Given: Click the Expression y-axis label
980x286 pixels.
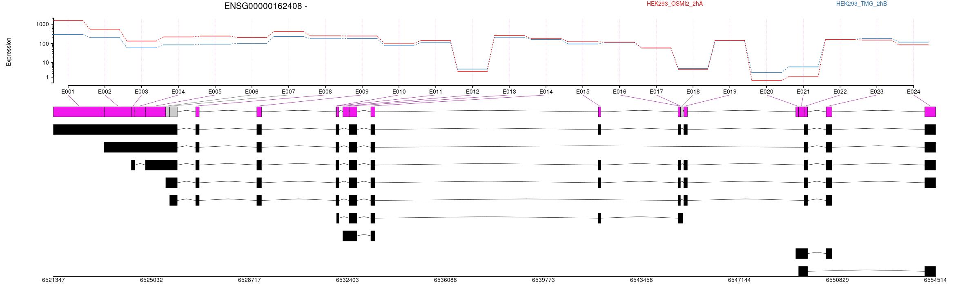Looking at the screenshot, I should [x=9, y=52].
